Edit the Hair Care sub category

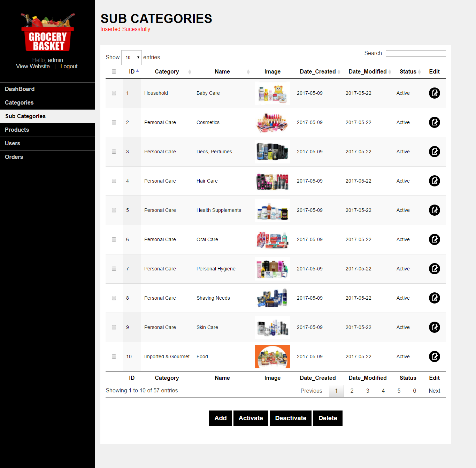click(434, 181)
